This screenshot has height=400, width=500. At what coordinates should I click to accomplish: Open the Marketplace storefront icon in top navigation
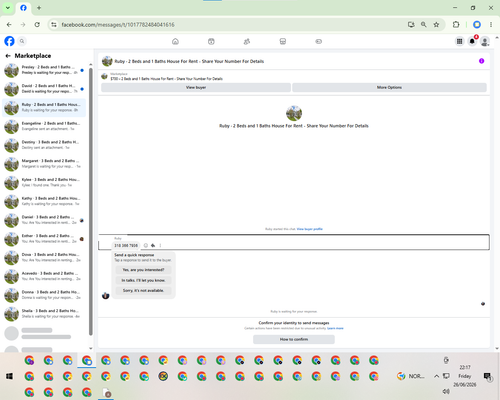tap(283, 41)
